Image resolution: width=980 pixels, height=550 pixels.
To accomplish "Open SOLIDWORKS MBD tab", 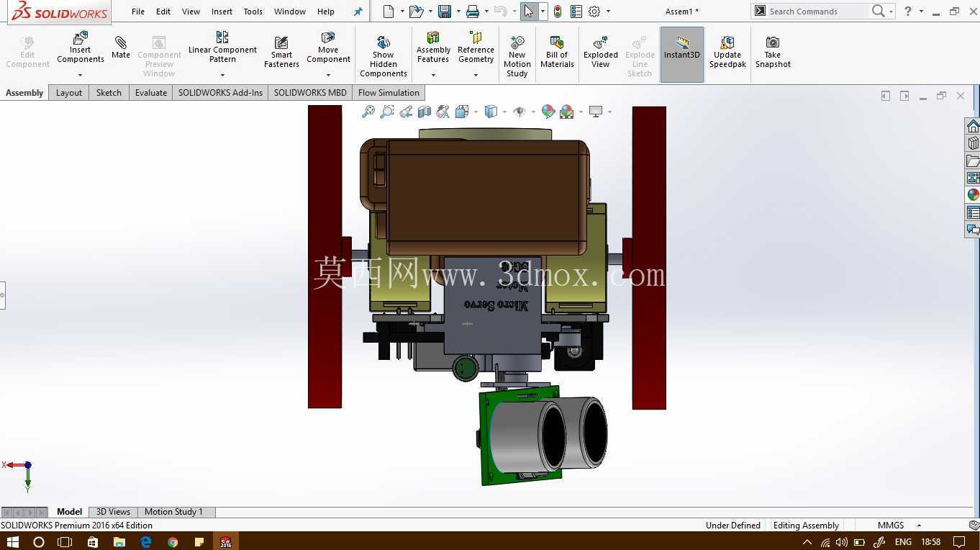I will (310, 93).
